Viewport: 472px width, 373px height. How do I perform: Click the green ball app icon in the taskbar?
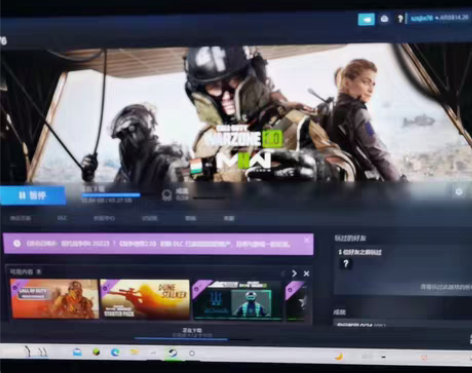tap(96, 352)
